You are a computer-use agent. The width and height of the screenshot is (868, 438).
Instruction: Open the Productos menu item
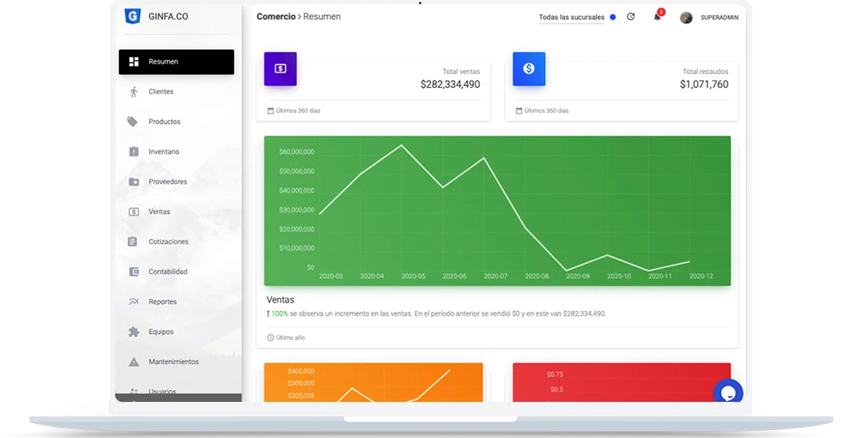tap(176, 121)
